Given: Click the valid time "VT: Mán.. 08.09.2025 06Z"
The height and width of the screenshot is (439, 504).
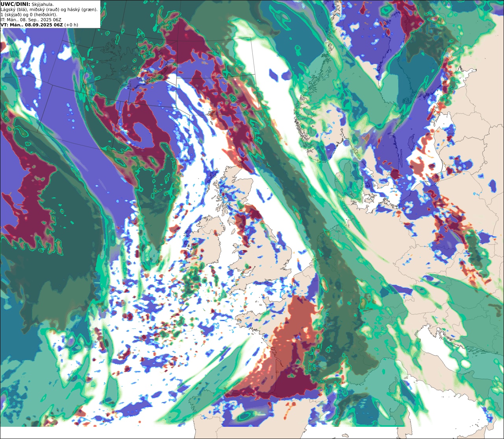Looking at the screenshot, I should (x=32, y=25).
